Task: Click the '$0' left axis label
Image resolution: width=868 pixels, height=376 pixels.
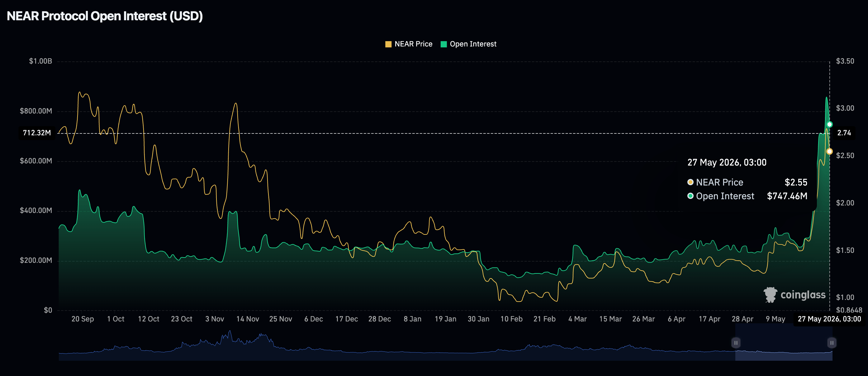Action: [48, 310]
